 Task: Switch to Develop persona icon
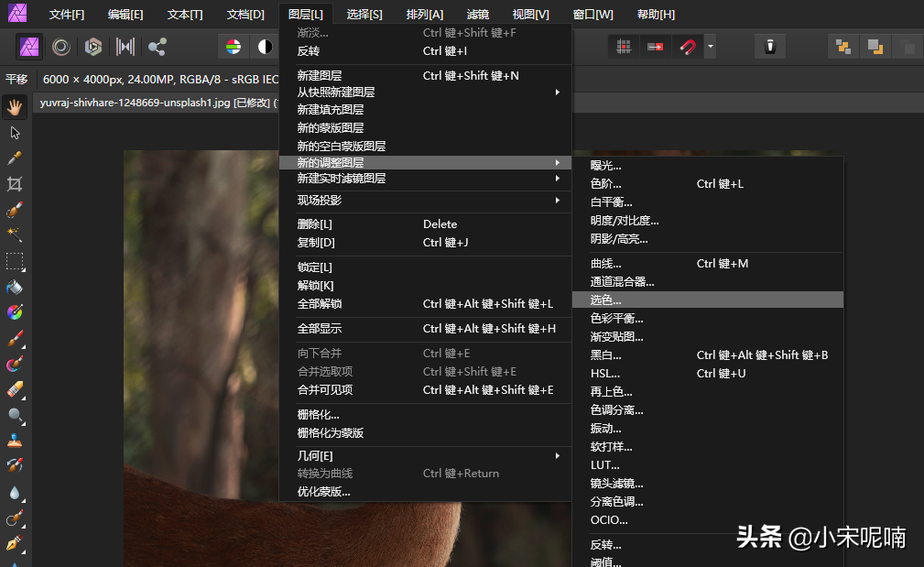click(93, 47)
